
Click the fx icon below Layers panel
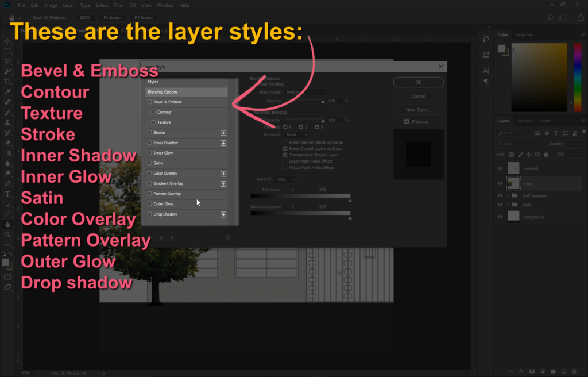point(521,371)
